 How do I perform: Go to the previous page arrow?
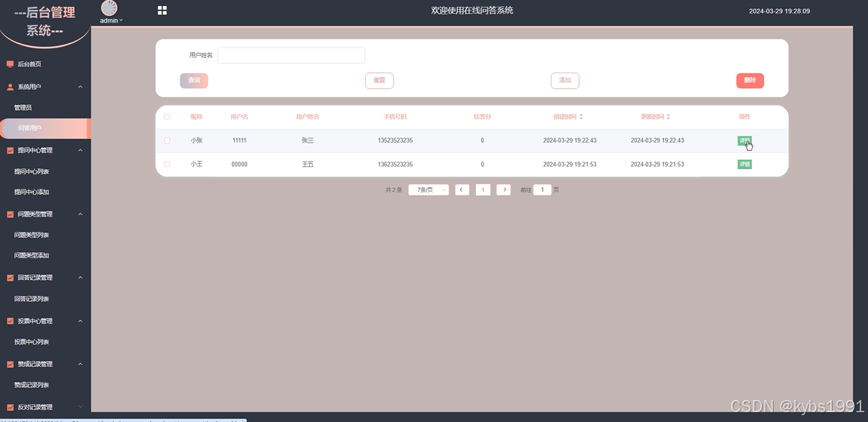462,189
